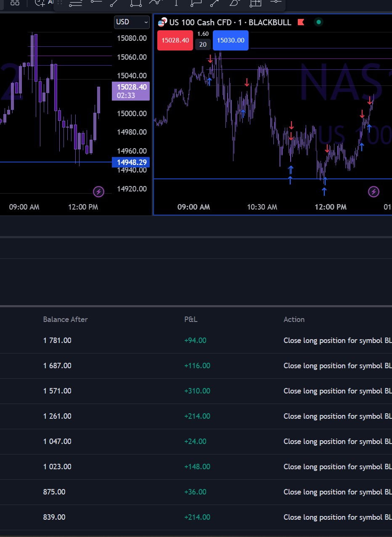Click the lightning icon on the left chart
The image size is (392, 537).
[x=98, y=192]
